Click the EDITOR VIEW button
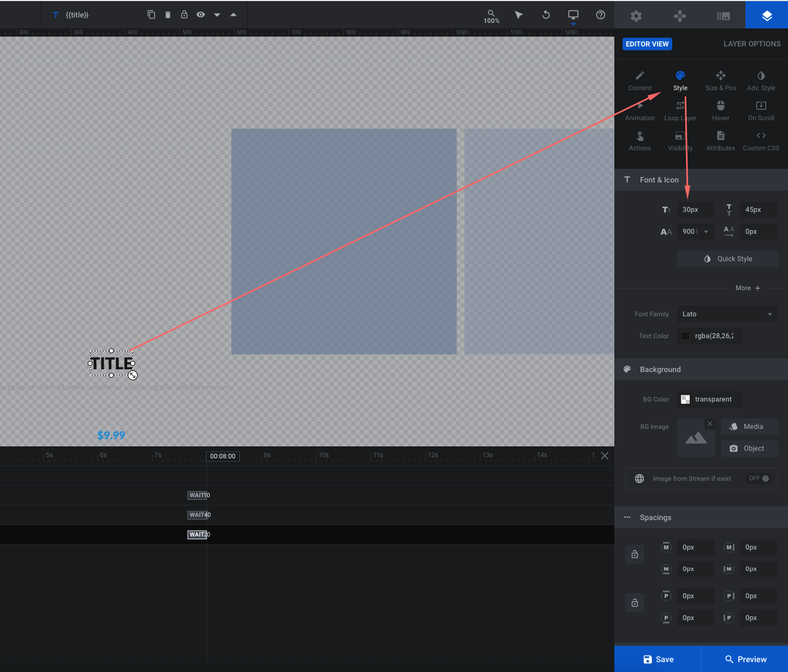Image resolution: width=788 pixels, height=672 pixels. click(647, 44)
